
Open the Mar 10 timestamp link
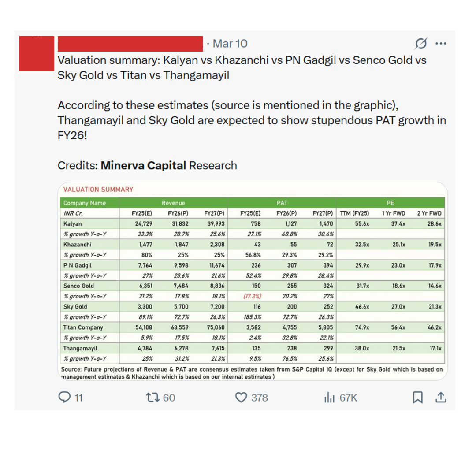click(230, 44)
